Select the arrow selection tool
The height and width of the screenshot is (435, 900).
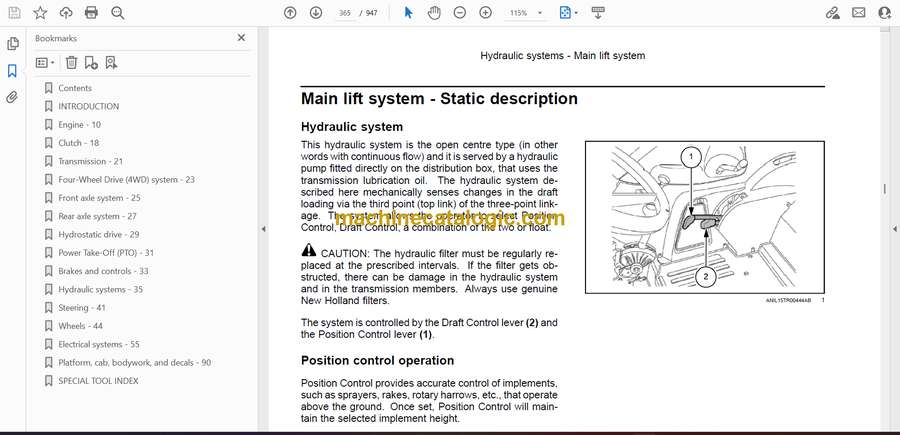[408, 13]
